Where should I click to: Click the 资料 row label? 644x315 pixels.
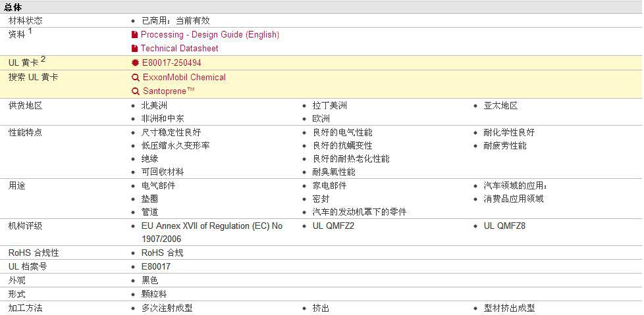pos(17,35)
